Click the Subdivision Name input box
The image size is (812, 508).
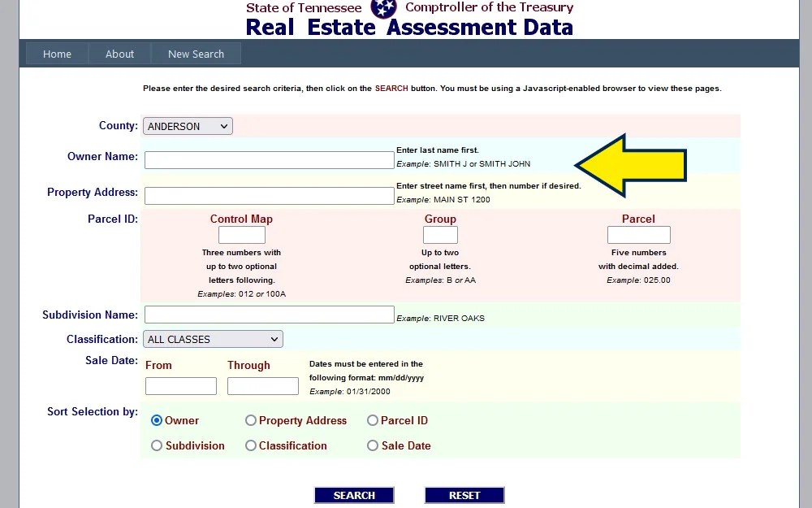click(268, 315)
